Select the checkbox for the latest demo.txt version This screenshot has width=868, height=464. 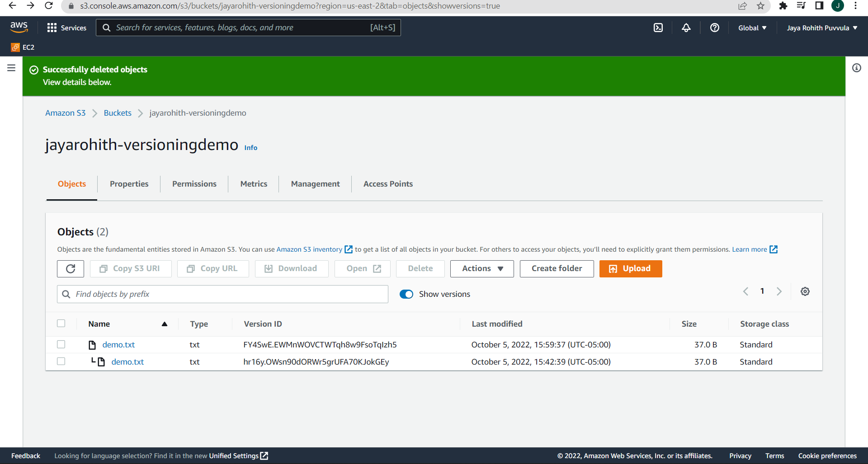pos(61,344)
